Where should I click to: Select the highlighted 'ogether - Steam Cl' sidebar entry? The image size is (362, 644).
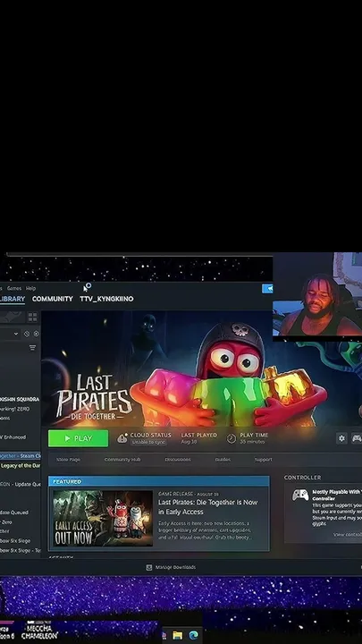(21, 456)
